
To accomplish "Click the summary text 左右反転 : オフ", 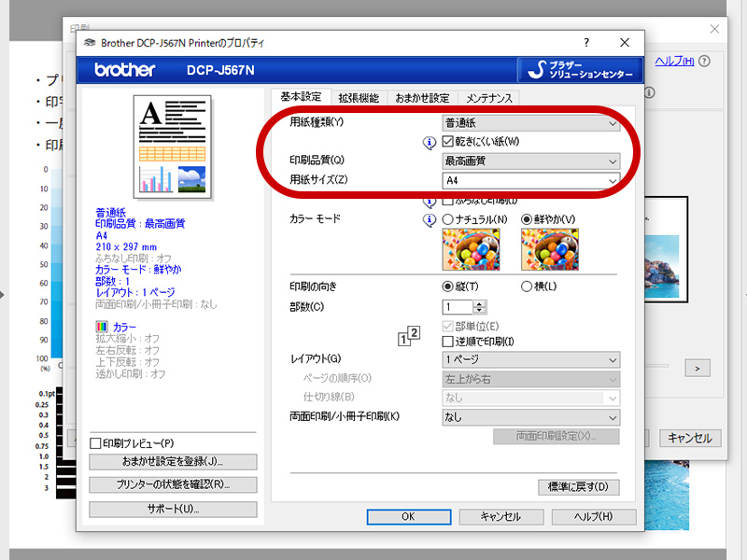I will 128,351.
